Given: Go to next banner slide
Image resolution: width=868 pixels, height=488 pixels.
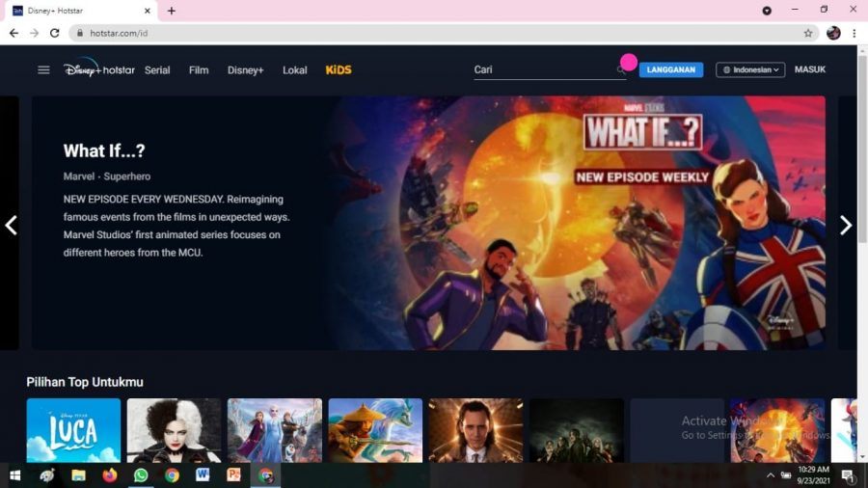Looking at the screenshot, I should coord(846,225).
